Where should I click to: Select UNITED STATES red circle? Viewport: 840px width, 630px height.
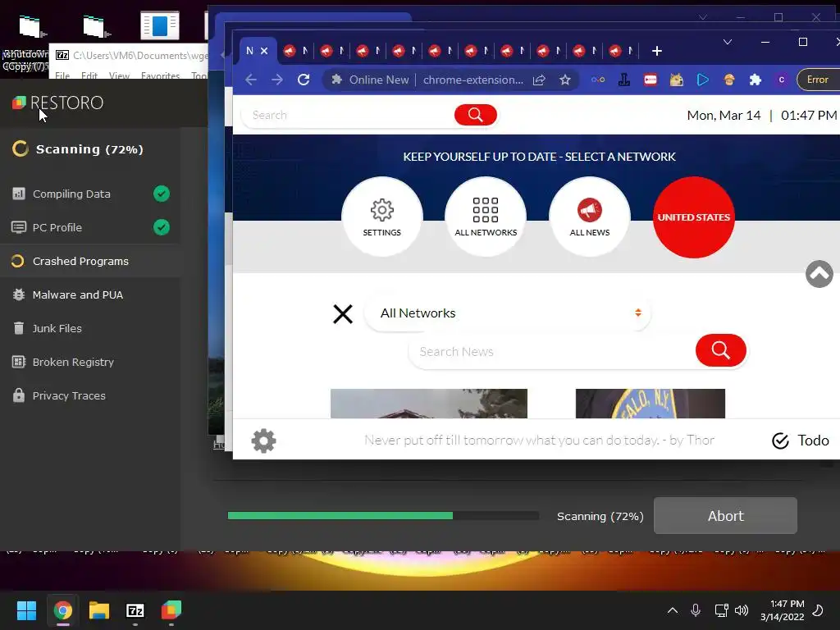[x=694, y=217]
